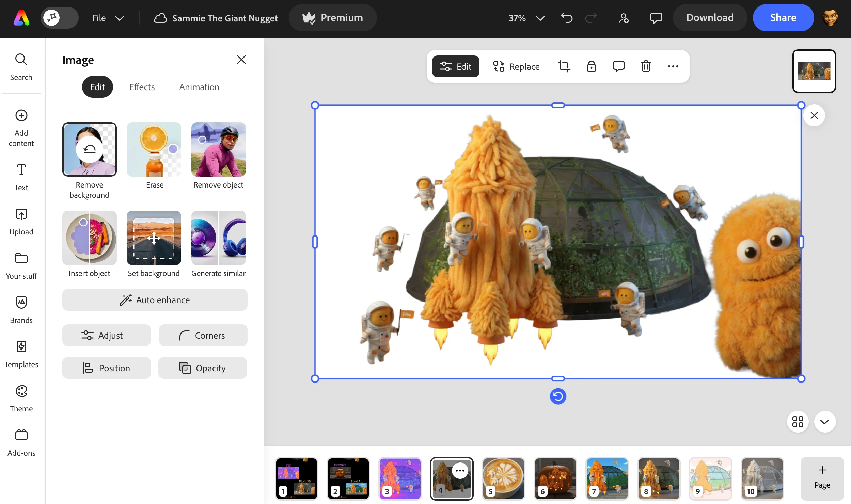851x504 pixels.
Task: Switch to the Effects tab
Action: point(142,87)
